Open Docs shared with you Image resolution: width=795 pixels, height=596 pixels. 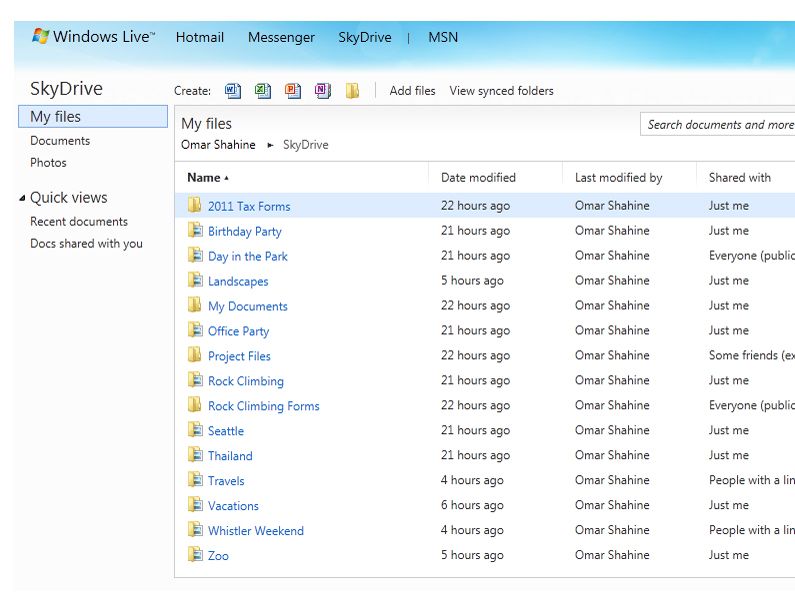(x=86, y=244)
